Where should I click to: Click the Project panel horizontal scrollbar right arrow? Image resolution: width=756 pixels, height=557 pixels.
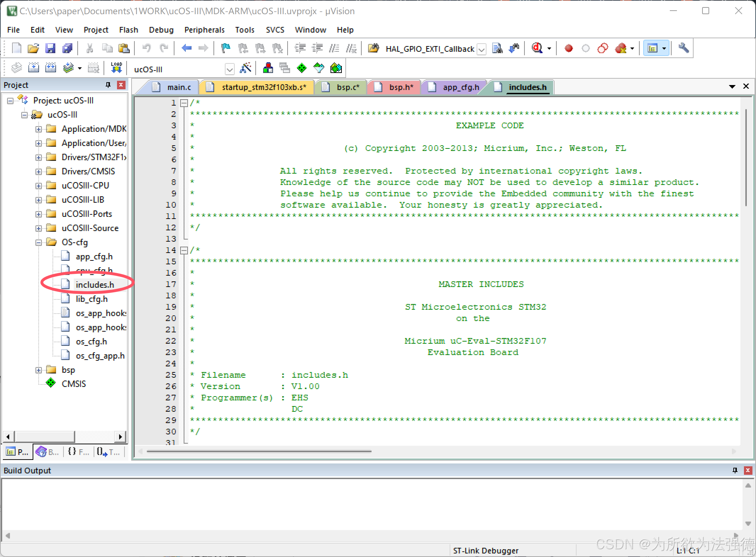(121, 437)
